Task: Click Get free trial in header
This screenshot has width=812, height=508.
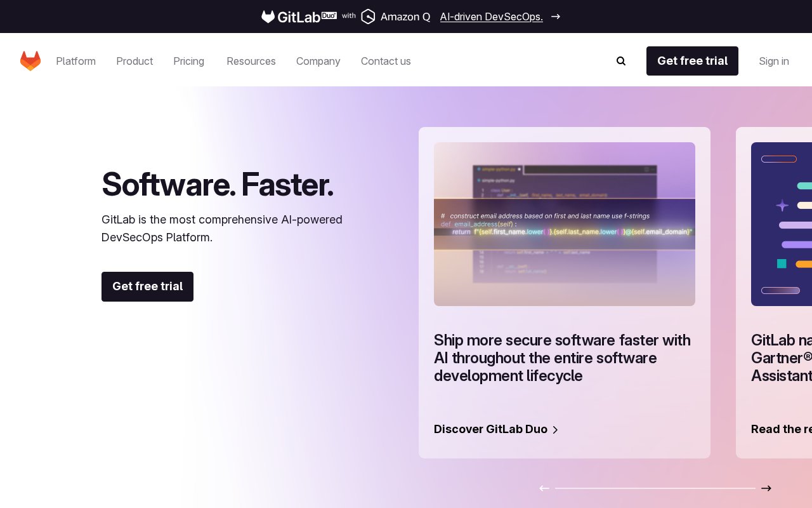Action: pyautogui.click(x=692, y=61)
